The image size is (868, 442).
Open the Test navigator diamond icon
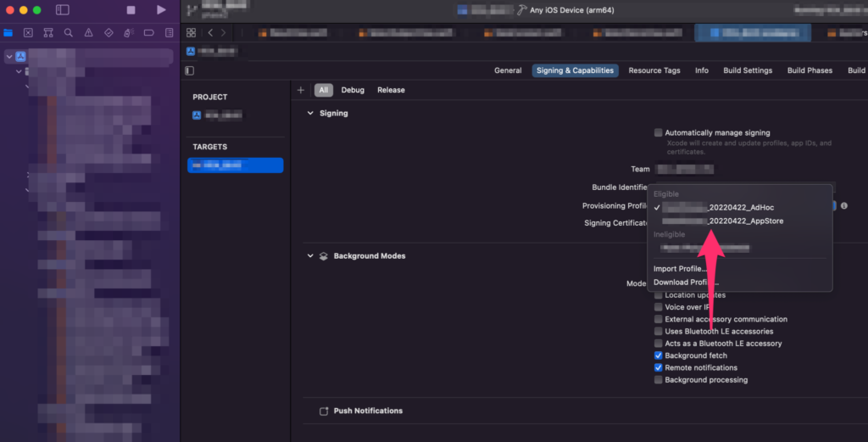(108, 33)
